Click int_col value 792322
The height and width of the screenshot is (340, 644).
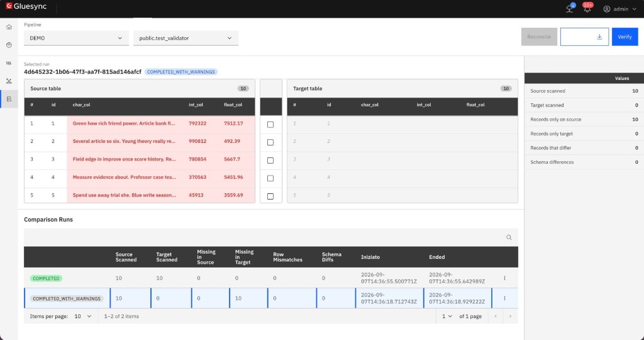[197, 123]
